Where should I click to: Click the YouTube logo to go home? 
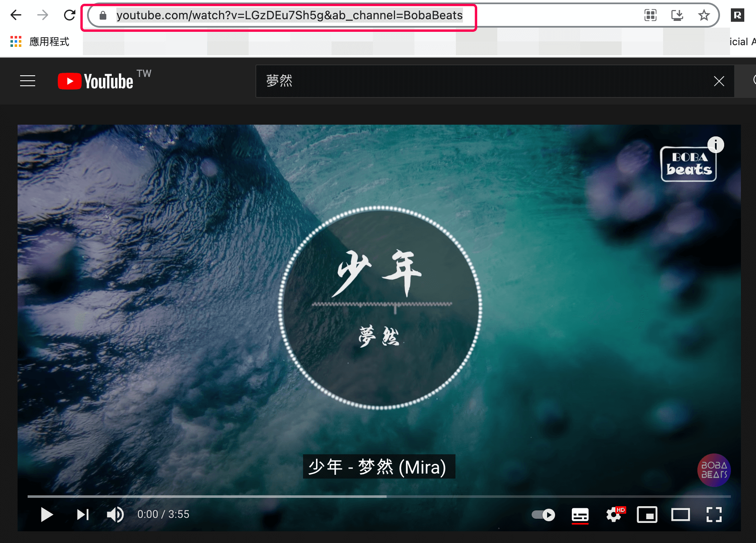click(x=95, y=81)
